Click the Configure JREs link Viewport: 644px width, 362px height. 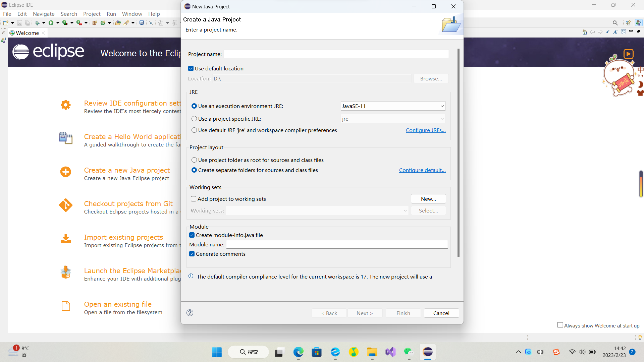click(425, 130)
